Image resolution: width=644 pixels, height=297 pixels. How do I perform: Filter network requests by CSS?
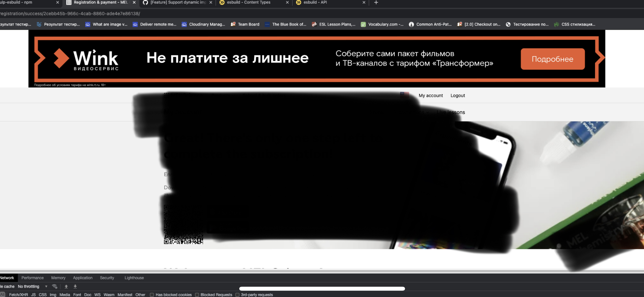pos(43,295)
